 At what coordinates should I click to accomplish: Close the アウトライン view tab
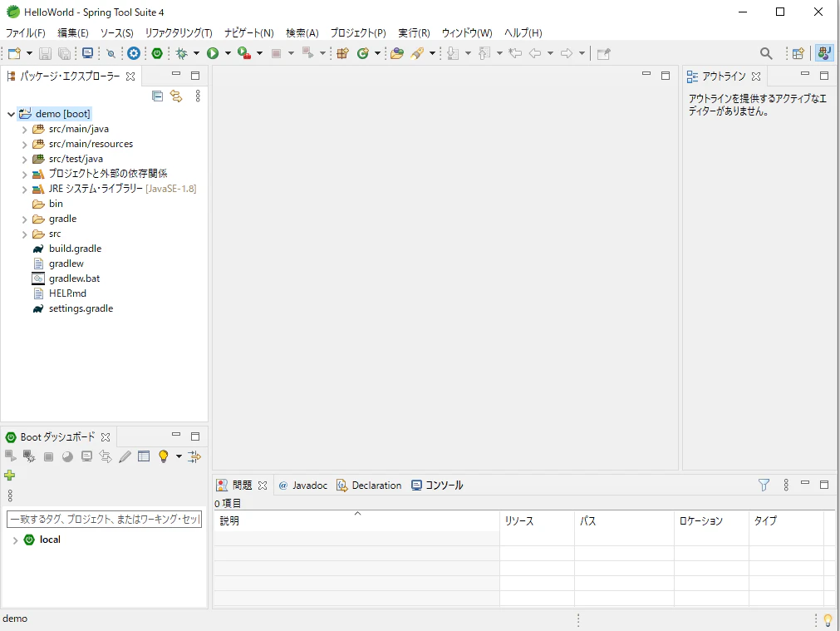click(756, 76)
